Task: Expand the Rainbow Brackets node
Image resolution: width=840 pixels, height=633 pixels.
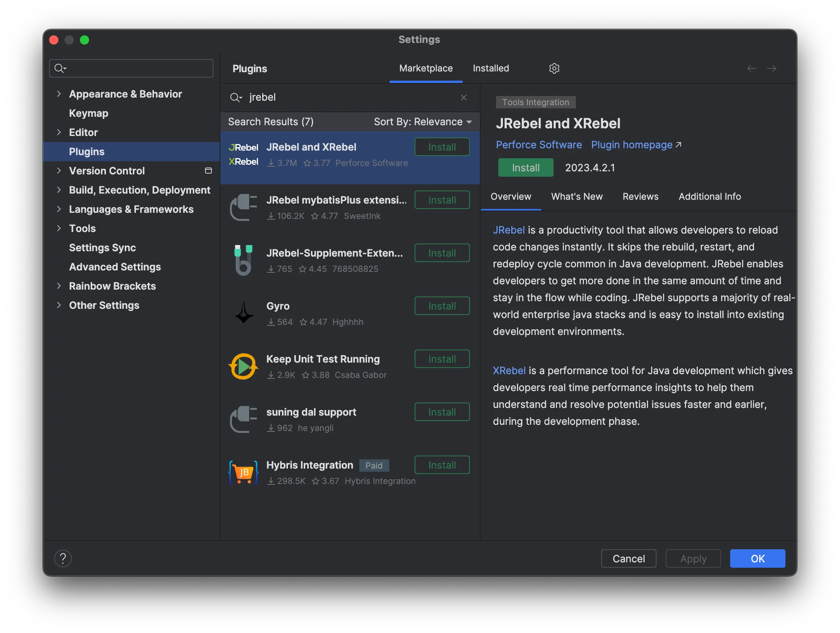Action: tap(59, 286)
